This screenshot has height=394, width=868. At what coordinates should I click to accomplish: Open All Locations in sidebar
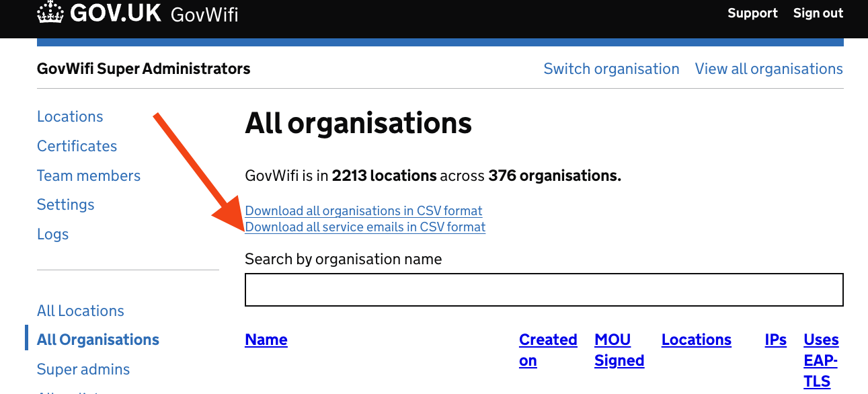[x=81, y=311]
